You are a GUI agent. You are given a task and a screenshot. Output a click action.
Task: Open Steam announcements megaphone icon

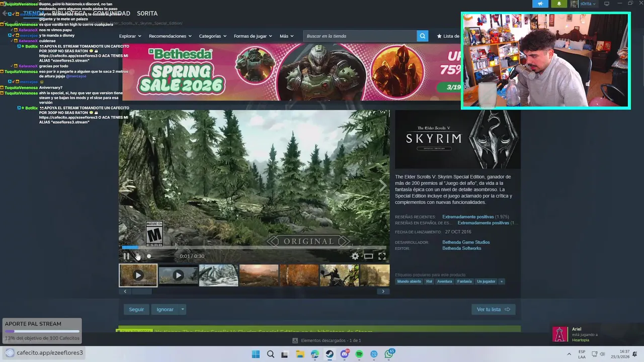[x=540, y=4]
